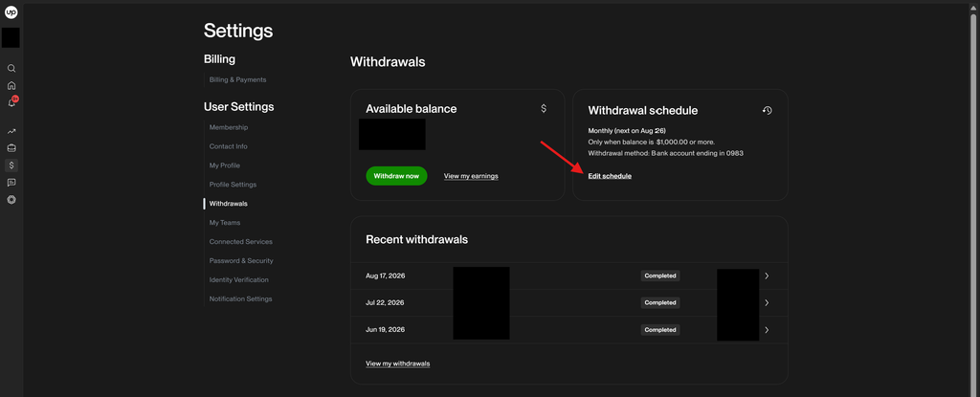Expand the Jun 19, 2026 withdrawal chevron
Screen dimensions: 980x397
pyautogui.click(x=767, y=329)
